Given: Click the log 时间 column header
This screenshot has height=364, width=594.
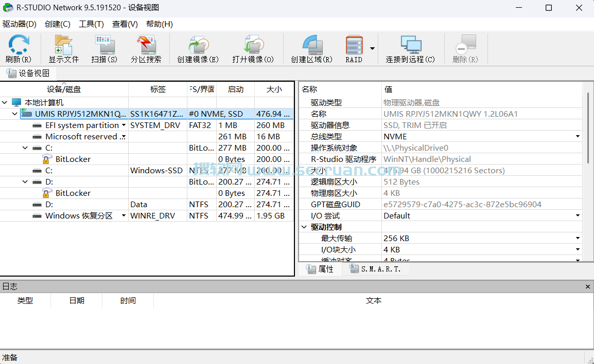Looking at the screenshot, I should click(128, 301).
